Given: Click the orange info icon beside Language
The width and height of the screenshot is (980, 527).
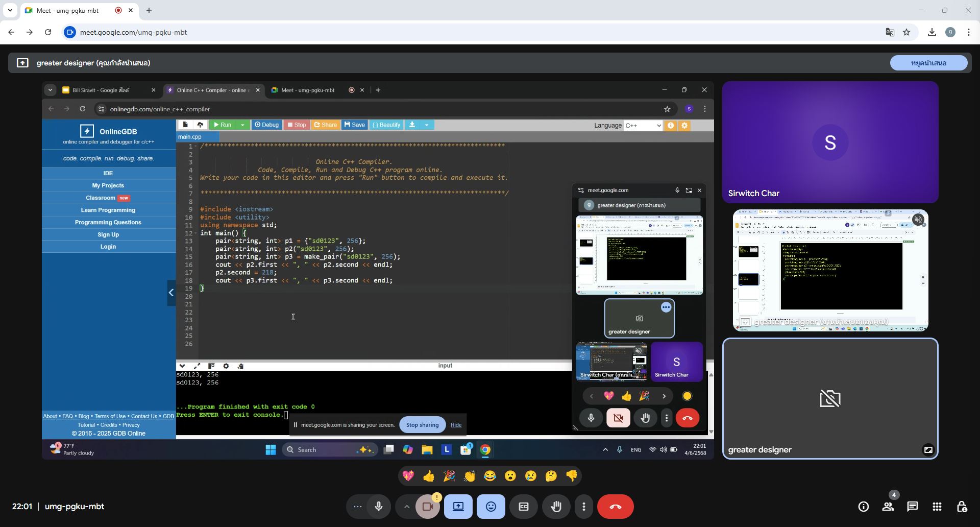Looking at the screenshot, I should (671, 126).
